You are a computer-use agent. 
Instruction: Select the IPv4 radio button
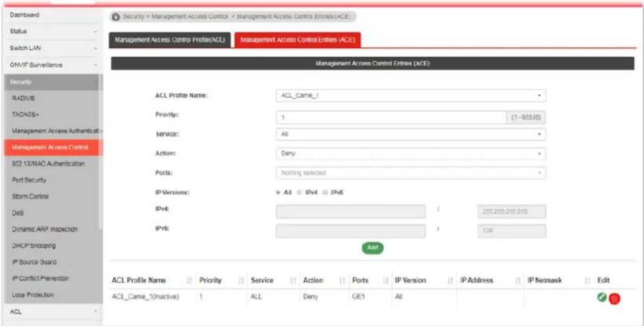pos(300,193)
